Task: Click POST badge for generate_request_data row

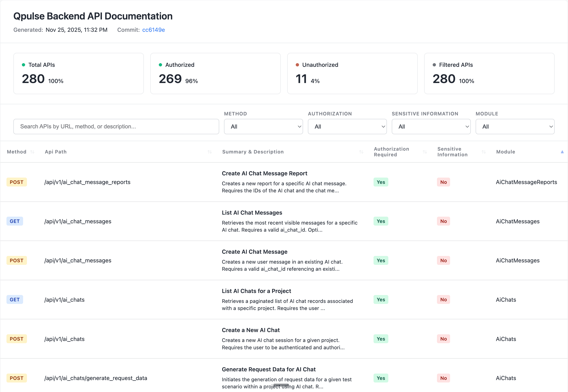Action: (x=16, y=378)
